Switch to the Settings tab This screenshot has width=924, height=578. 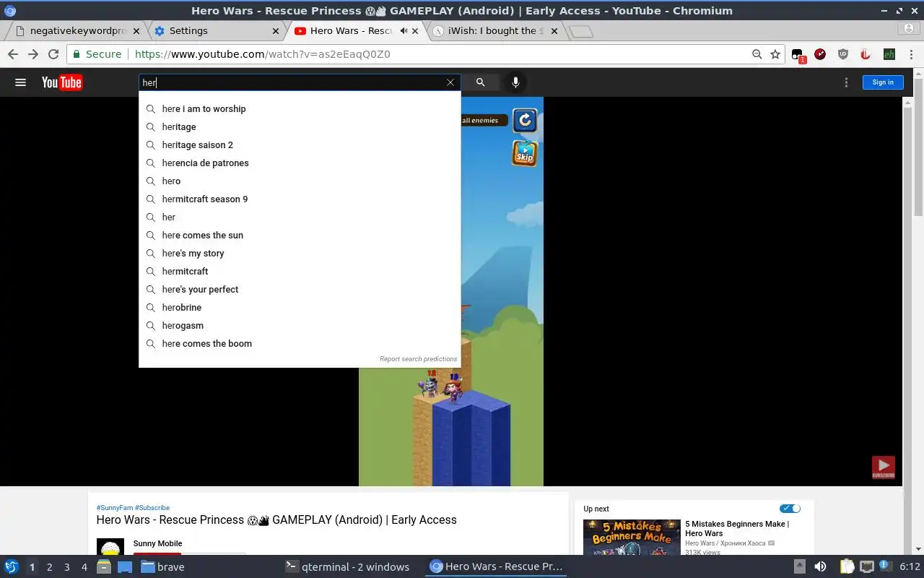217,31
